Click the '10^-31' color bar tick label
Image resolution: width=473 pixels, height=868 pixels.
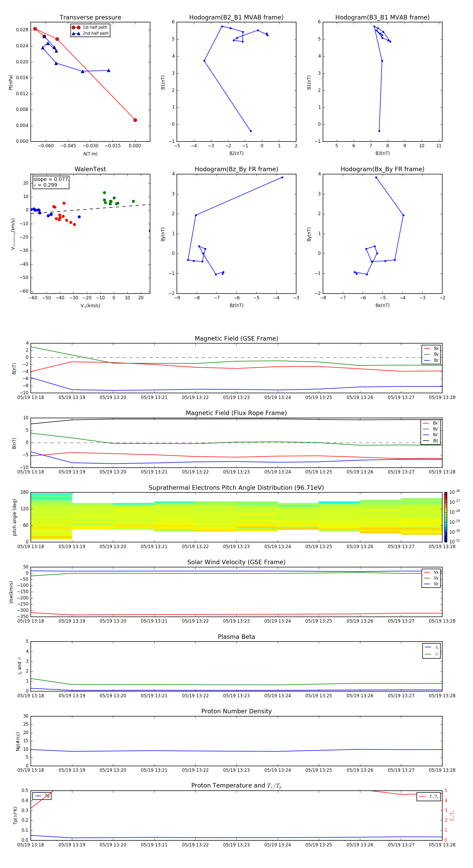tap(455, 542)
